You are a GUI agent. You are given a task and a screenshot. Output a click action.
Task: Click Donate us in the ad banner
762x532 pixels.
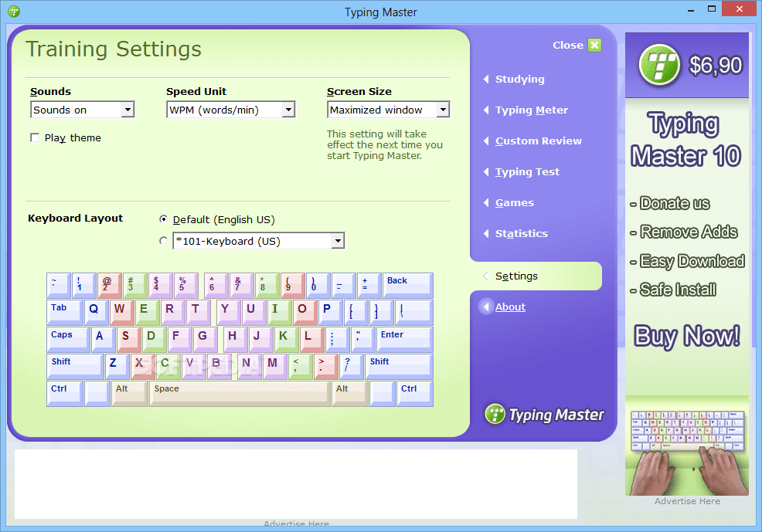point(675,203)
